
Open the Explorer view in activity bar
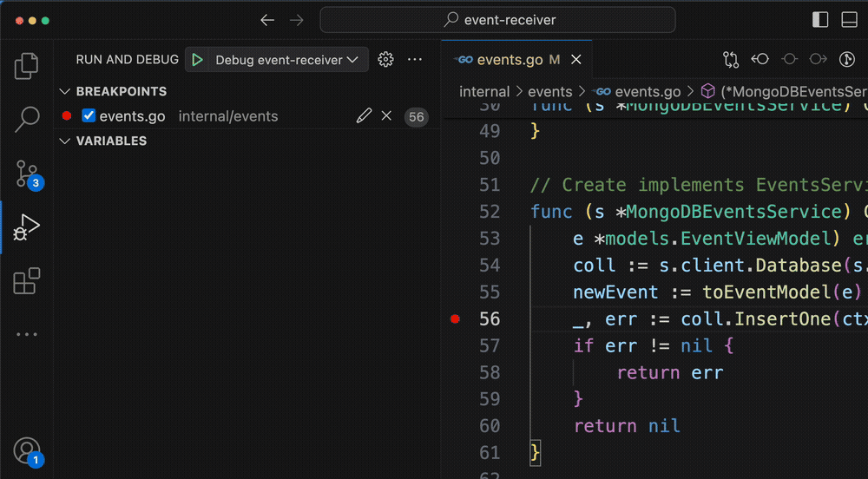pyautogui.click(x=26, y=66)
